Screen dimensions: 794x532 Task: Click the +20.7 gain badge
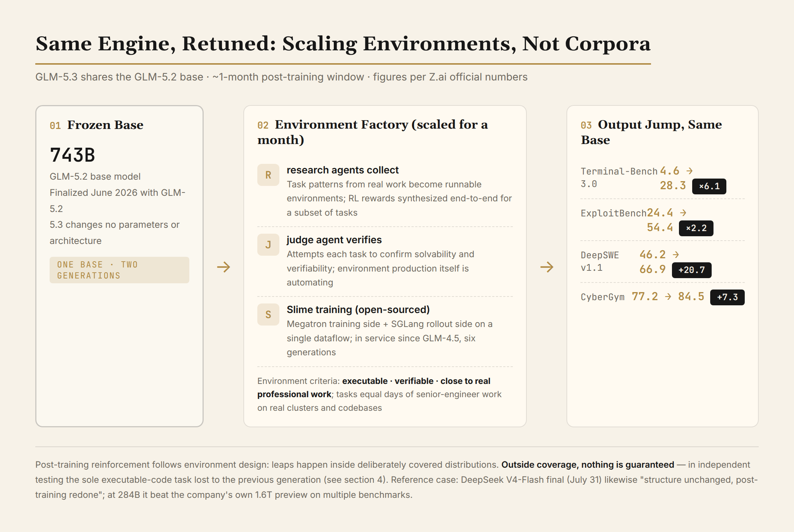pyautogui.click(x=691, y=270)
